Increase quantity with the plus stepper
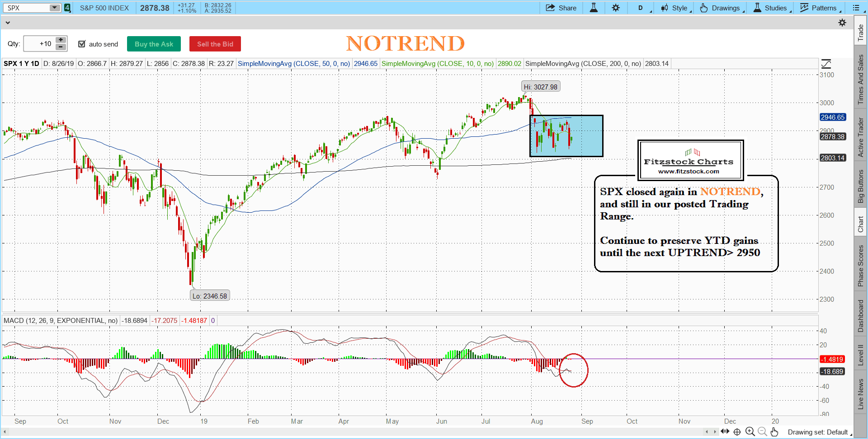The image size is (868, 439). point(61,40)
